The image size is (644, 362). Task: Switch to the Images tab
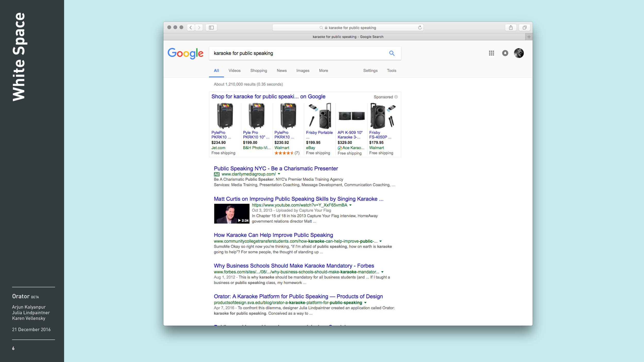click(303, 71)
